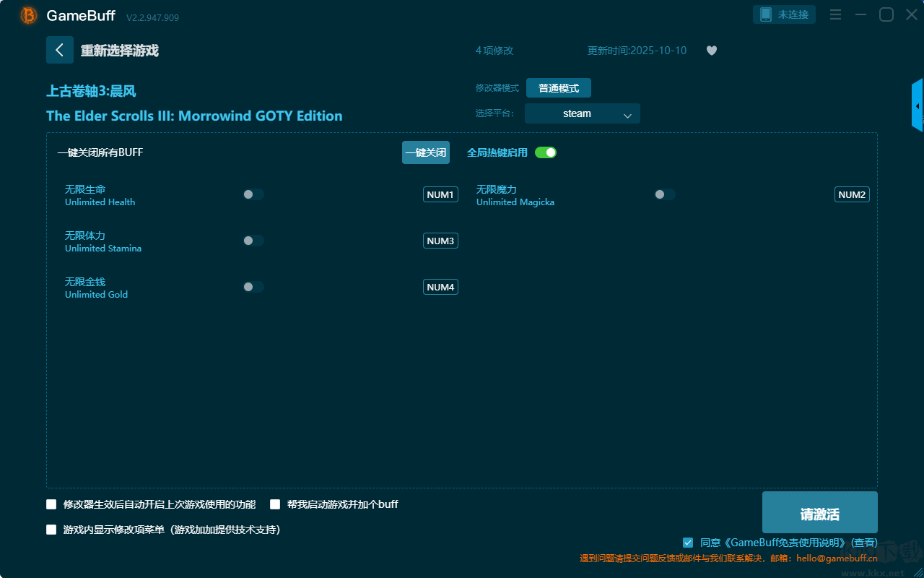This screenshot has height=578, width=924.
Task: Click the phone 未连接 connection button
Action: point(785,14)
